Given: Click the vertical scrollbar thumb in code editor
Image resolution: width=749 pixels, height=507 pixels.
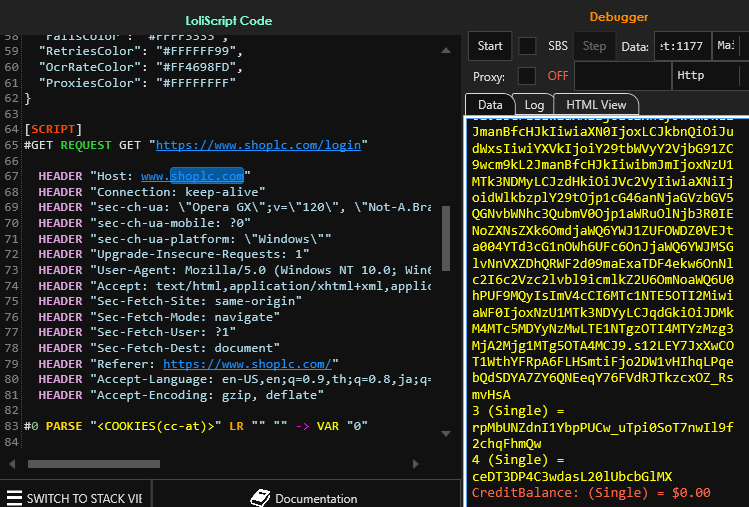Looking at the screenshot, I should point(446,238).
